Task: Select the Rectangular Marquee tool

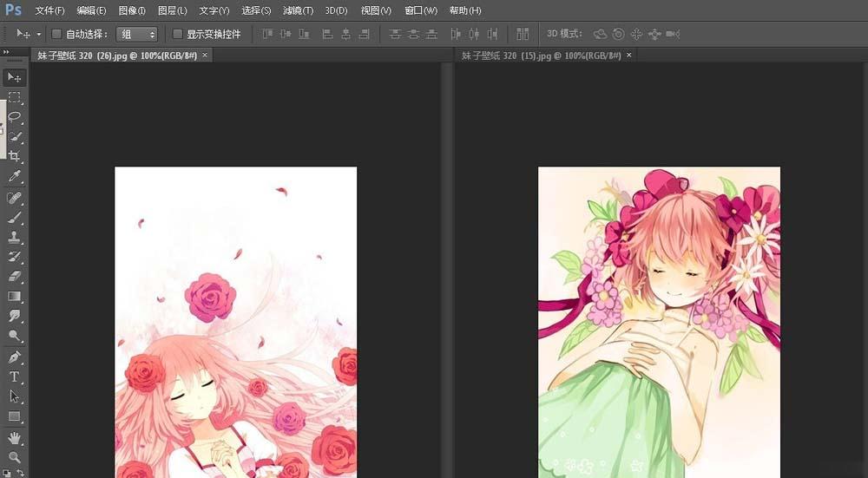Action: tap(15, 97)
